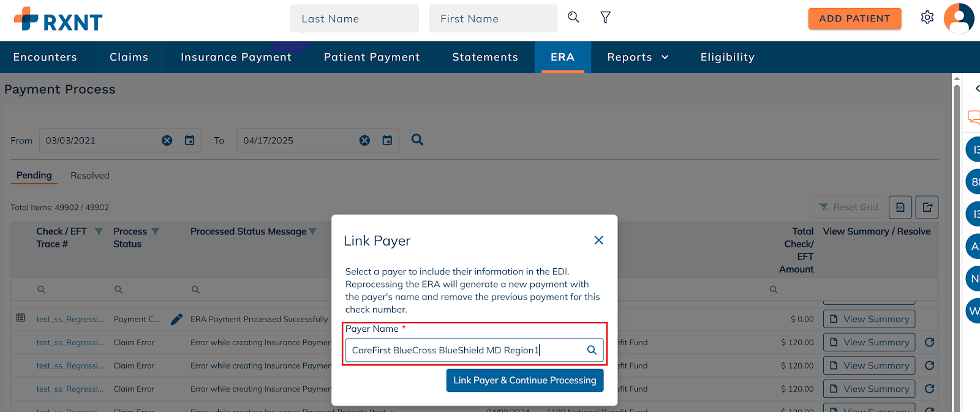This screenshot has width=980, height=412.
Task: Clear the To date field
Action: (x=364, y=140)
